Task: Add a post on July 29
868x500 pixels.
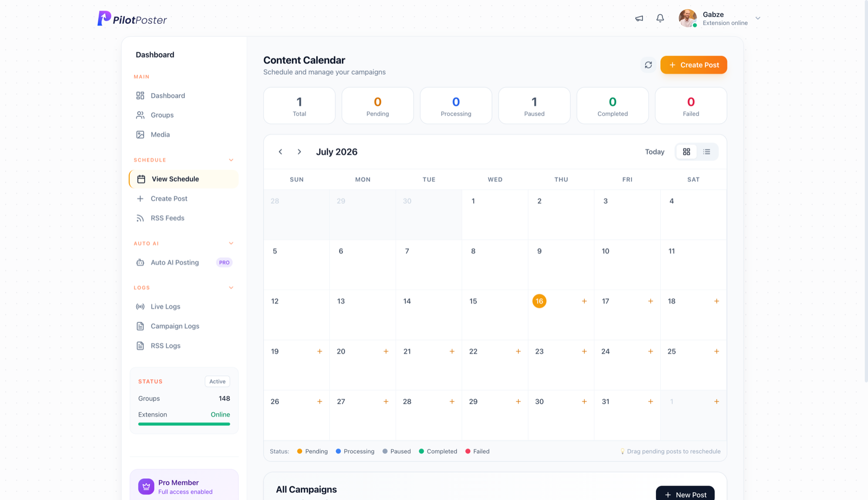Action: 518,402
